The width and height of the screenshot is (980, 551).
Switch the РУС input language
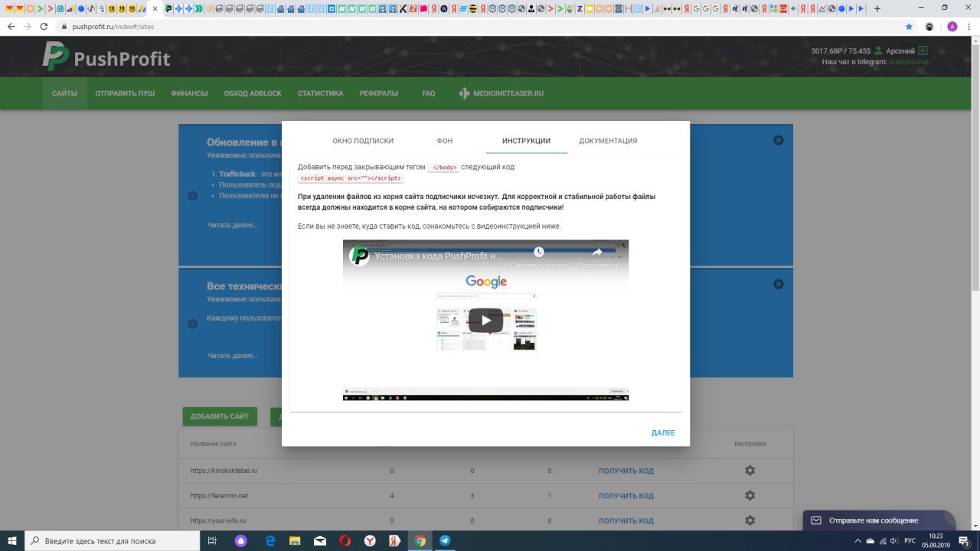pyautogui.click(x=910, y=540)
